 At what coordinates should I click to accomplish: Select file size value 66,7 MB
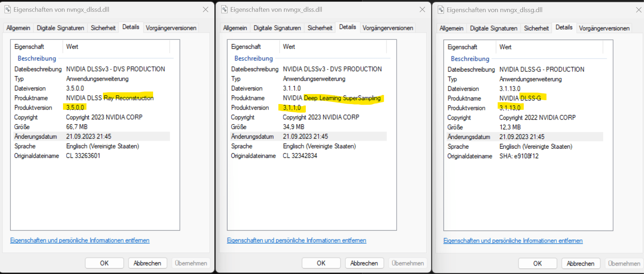point(77,126)
